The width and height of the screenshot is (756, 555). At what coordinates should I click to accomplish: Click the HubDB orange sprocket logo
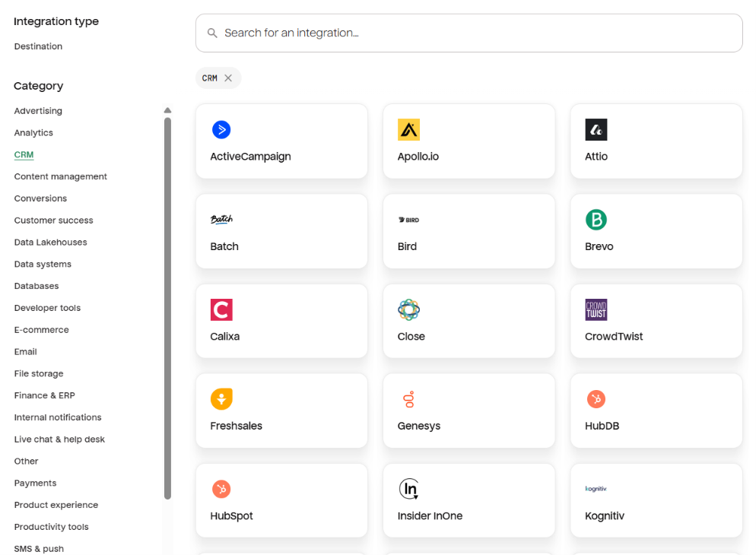click(596, 399)
